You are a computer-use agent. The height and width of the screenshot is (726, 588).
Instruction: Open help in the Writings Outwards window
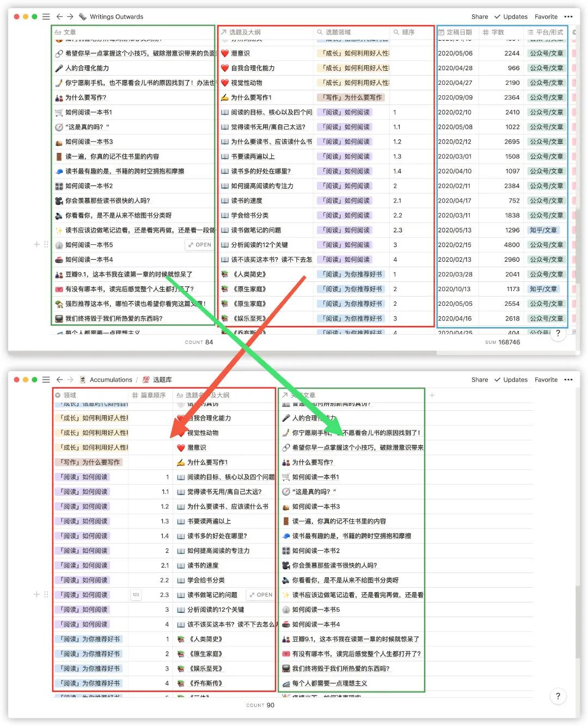point(558,334)
